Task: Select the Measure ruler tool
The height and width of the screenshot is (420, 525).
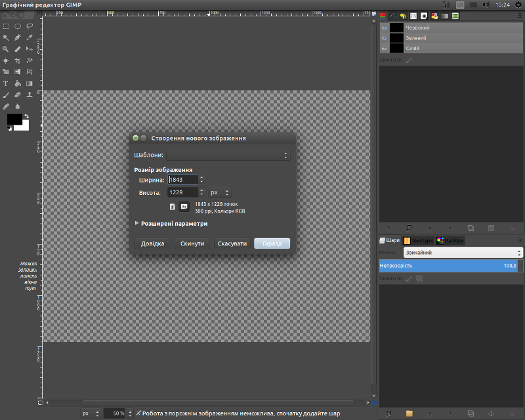Action: pos(18,49)
